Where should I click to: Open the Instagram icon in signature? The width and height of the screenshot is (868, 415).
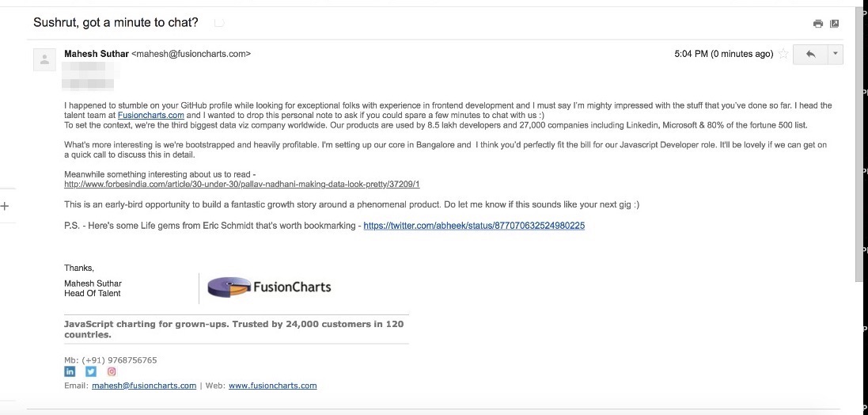tap(112, 371)
